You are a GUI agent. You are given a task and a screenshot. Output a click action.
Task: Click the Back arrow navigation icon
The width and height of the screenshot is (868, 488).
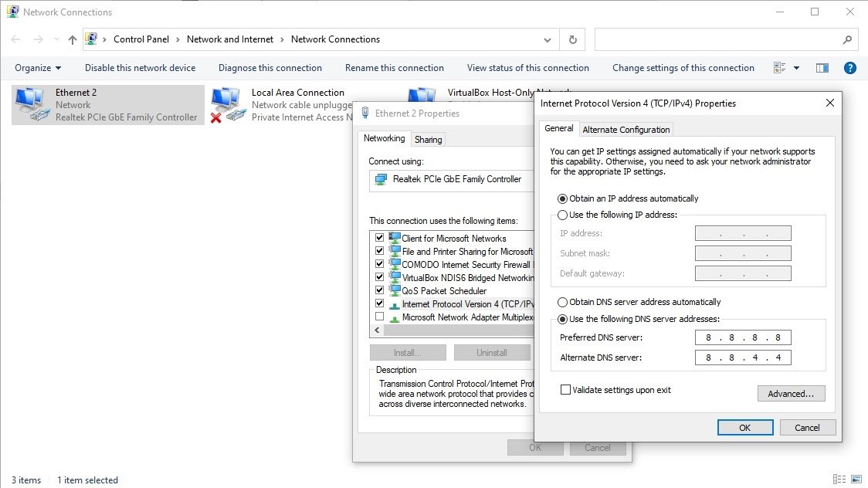(16, 39)
